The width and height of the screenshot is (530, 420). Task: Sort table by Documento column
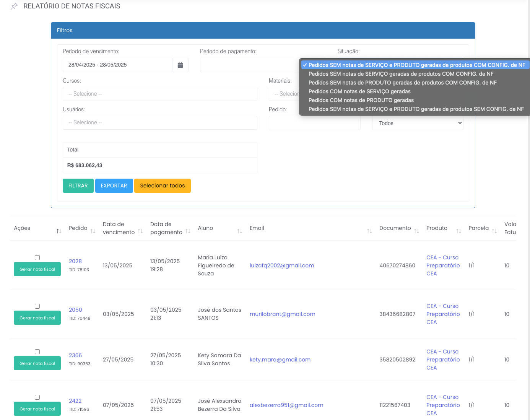click(416, 231)
